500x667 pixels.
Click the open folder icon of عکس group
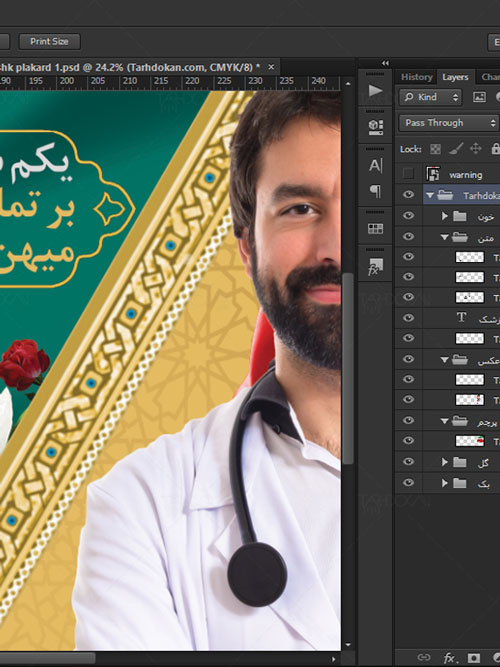coord(460,360)
